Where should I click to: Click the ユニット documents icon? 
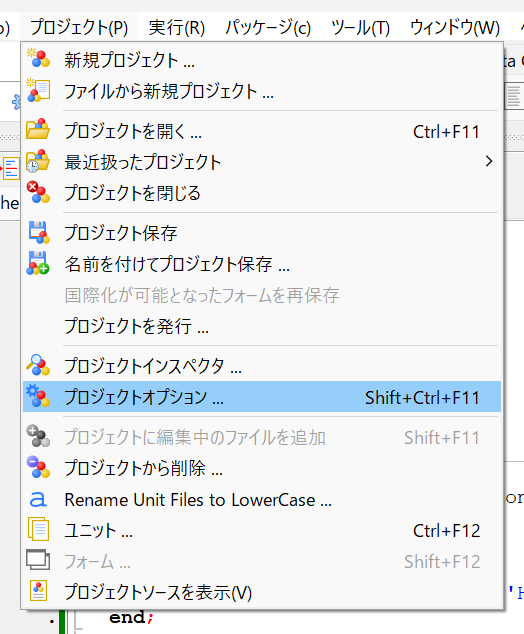point(38,529)
